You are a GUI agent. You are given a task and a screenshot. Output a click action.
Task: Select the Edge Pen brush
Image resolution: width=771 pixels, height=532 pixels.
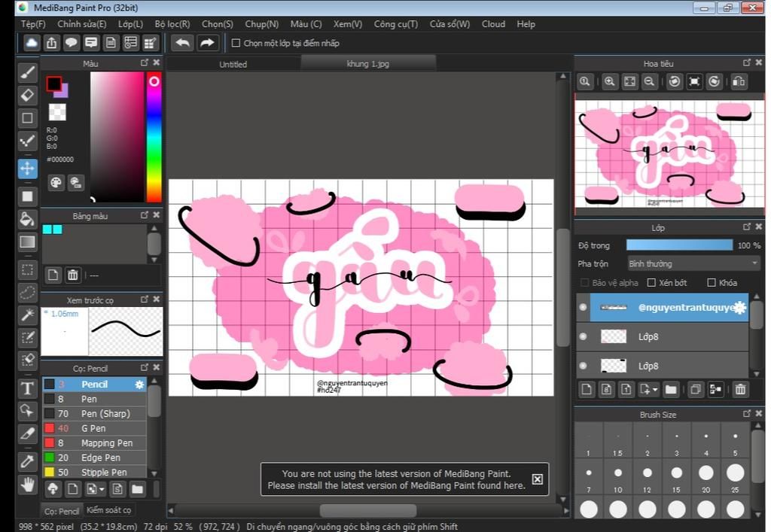click(94, 458)
